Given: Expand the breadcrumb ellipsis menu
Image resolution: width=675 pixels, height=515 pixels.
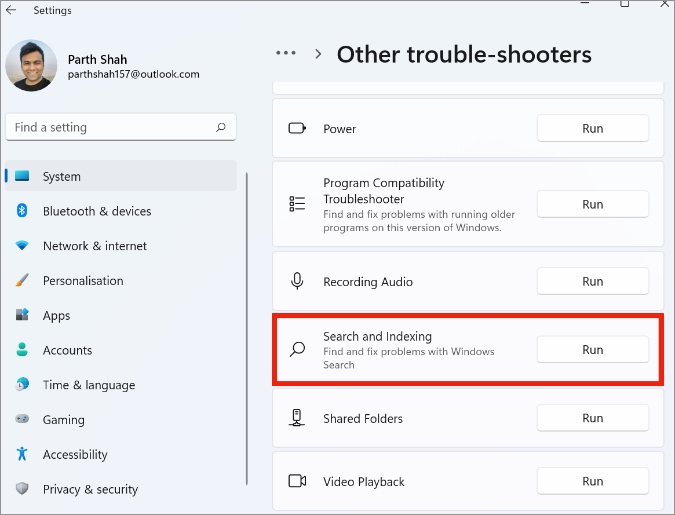Looking at the screenshot, I should [x=286, y=53].
